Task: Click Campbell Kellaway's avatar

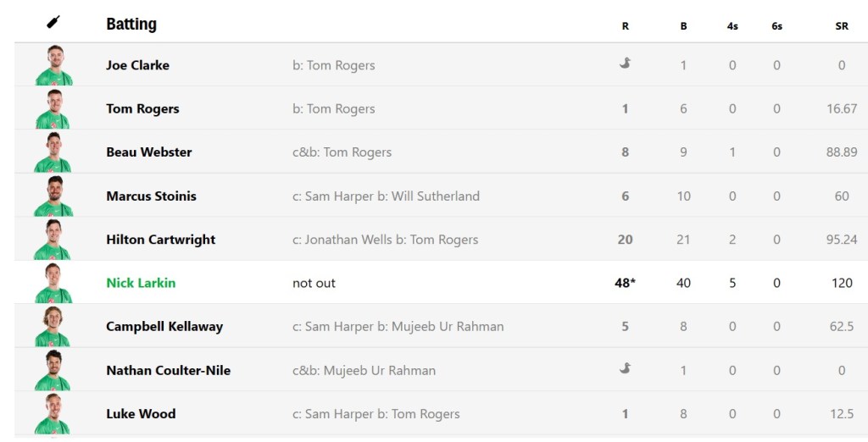Action: [54, 327]
